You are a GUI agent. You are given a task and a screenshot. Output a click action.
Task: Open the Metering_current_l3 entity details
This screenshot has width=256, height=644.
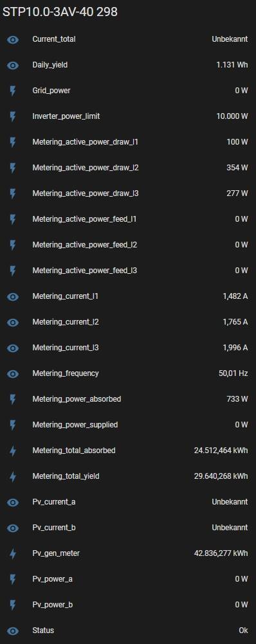tap(128, 348)
